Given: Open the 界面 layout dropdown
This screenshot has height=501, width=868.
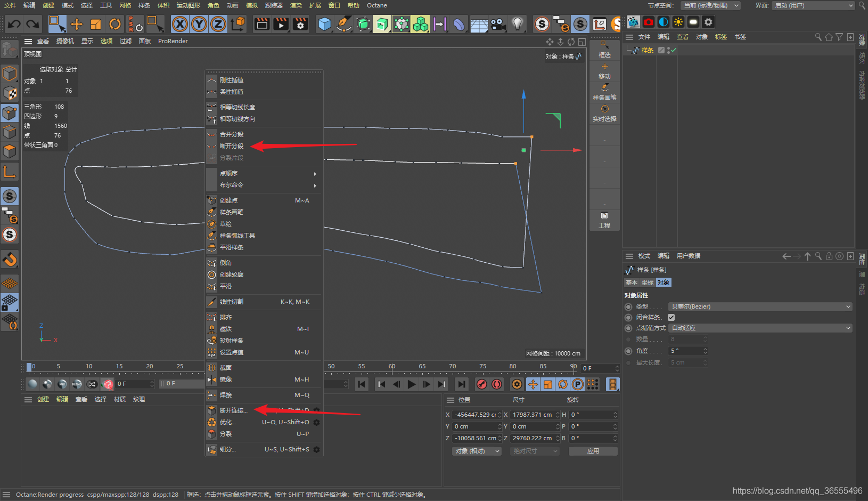Looking at the screenshot, I should 814,5.
